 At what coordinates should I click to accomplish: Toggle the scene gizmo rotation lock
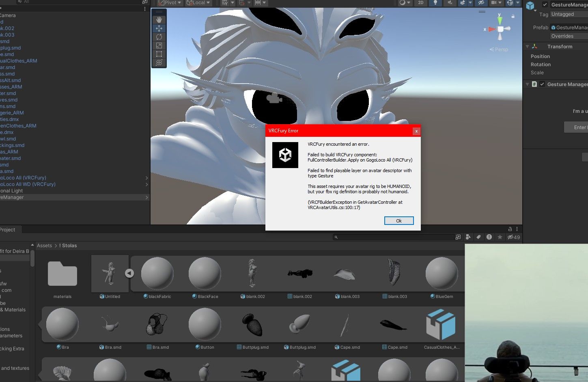pyautogui.click(x=513, y=16)
